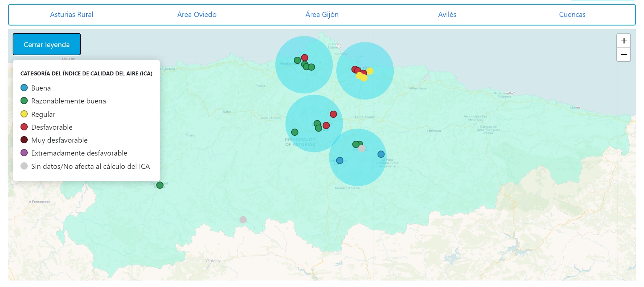The height and width of the screenshot is (287, 644).
Task: Open the Cuencas tab
Action: (x=572, y=15)
